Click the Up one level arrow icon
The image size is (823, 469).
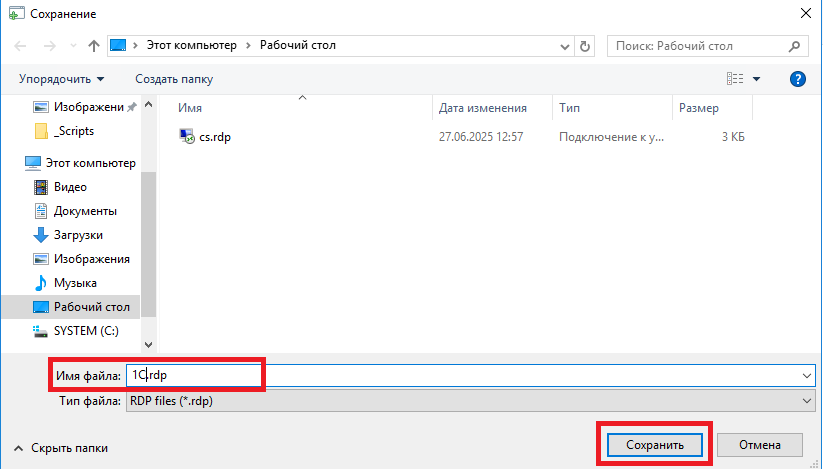[93, 46]
